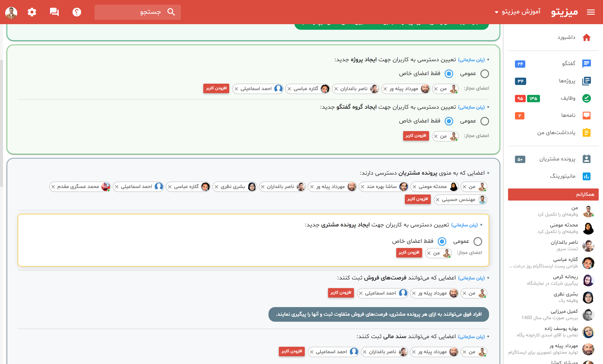Click پلن سازمانی link in project creation row

pyautogui.click(x=471, y=60)
